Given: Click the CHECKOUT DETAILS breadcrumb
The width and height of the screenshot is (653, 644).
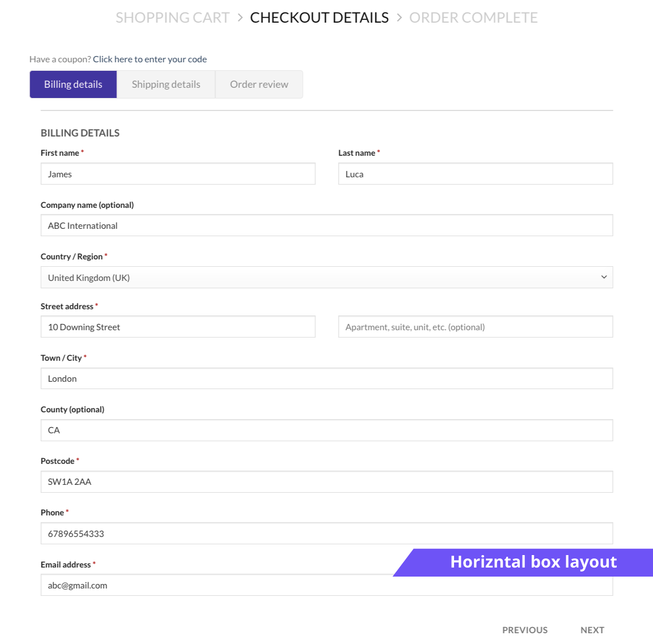Looking at the screenshot, I should 320,18.
